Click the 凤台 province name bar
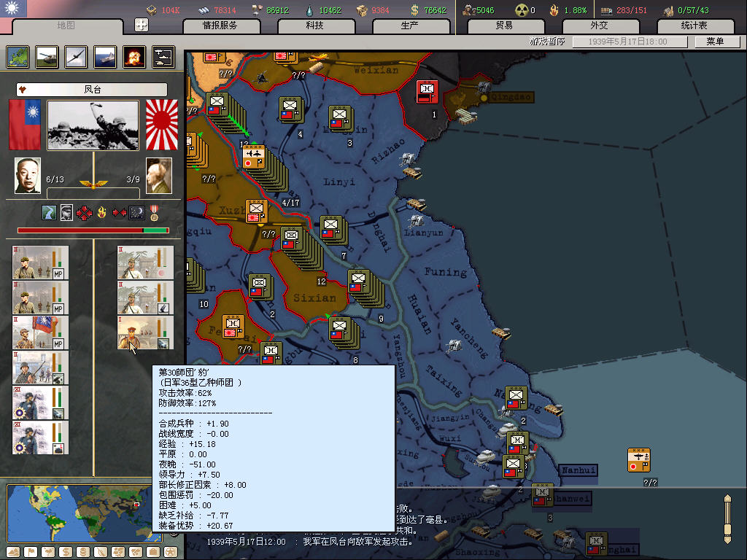Image resolution: width=747 pixels, height=560 pixels. coord(93,90)
